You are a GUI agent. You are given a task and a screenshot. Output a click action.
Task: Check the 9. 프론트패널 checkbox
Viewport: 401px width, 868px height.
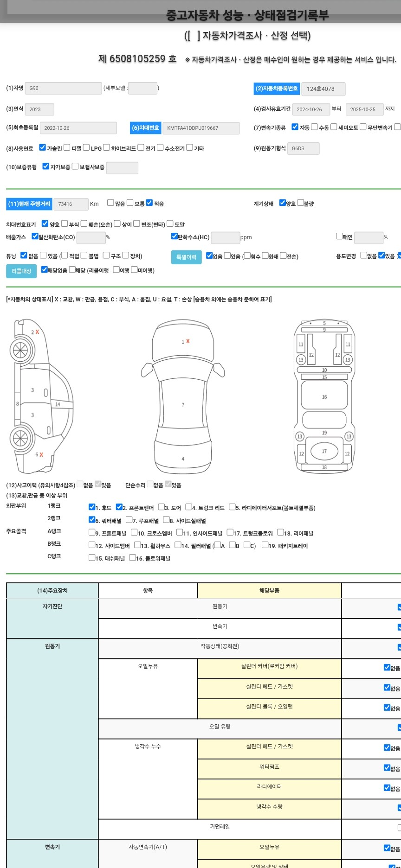coord(92,533)
